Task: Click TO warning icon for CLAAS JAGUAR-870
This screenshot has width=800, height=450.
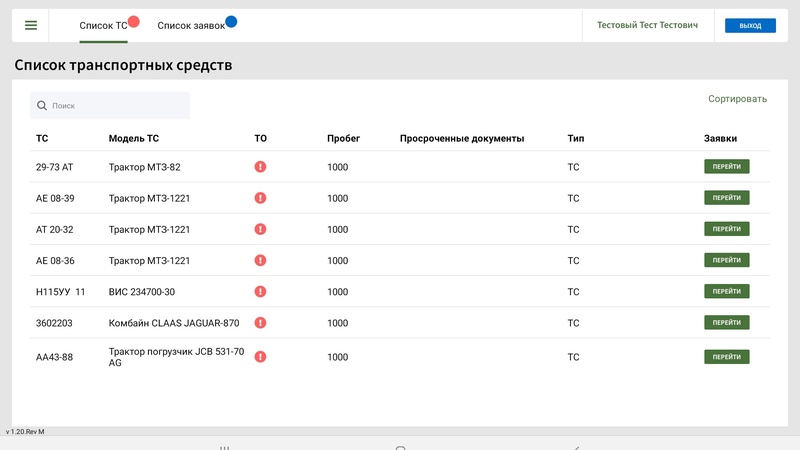Action: pos(260,323)
